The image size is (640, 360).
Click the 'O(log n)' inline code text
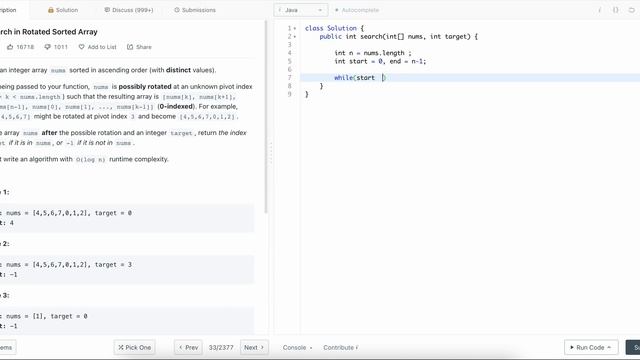pyautogui.click(x=91, y=160)
